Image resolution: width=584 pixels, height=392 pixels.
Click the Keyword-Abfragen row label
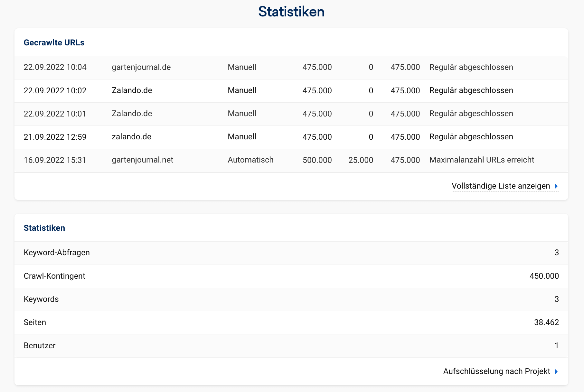click(x=57, y=253)
